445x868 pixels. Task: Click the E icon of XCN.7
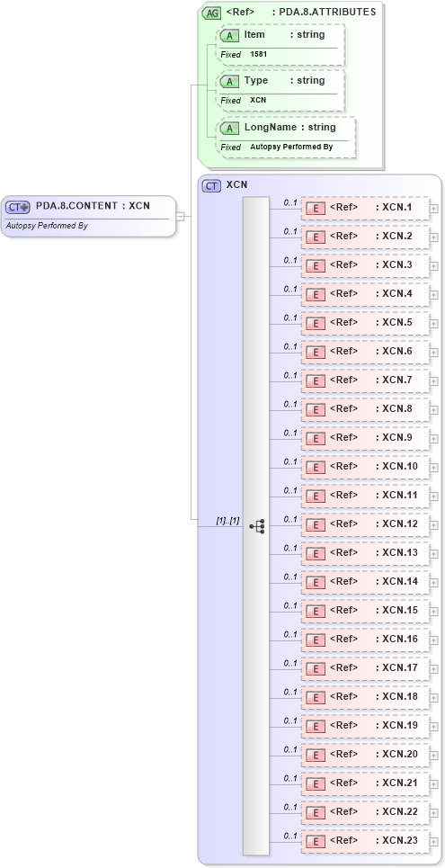click(x=316, y=381)
